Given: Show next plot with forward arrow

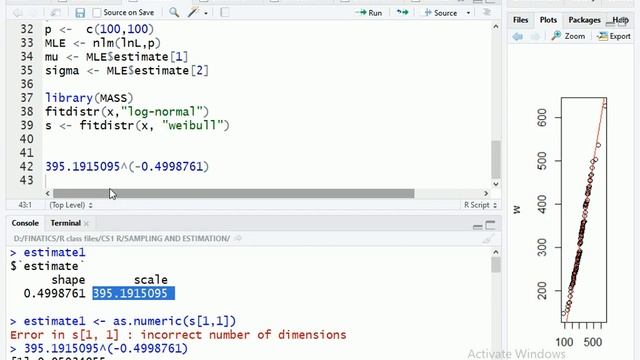Looking at the screenshot, I should [535, 36].
